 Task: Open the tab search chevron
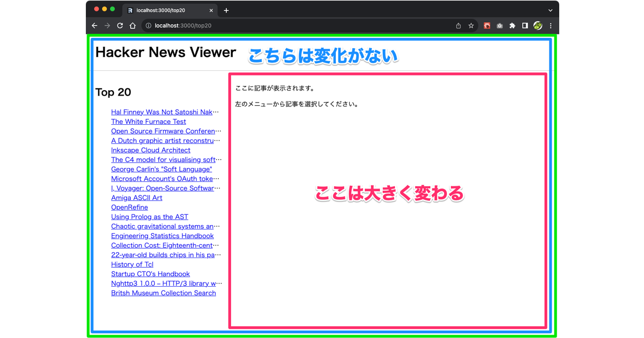click(550, 10)
